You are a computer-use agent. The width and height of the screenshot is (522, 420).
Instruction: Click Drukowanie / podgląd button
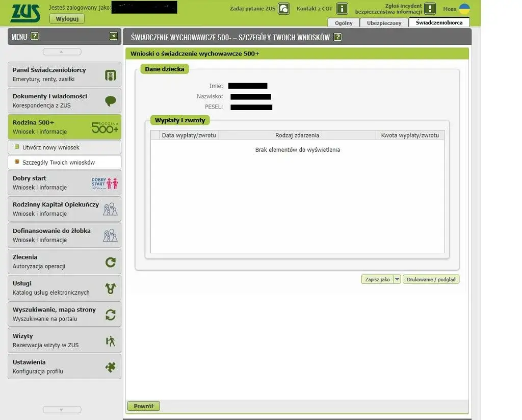431,279
